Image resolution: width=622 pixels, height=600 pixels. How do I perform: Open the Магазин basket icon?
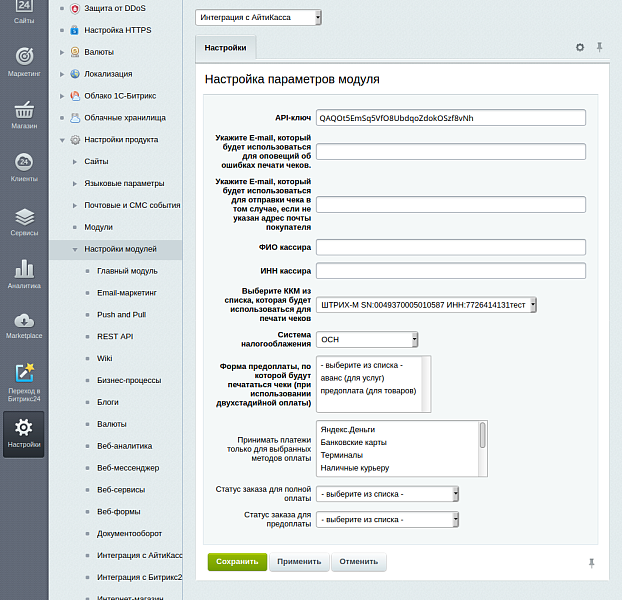tap(24, 111)
